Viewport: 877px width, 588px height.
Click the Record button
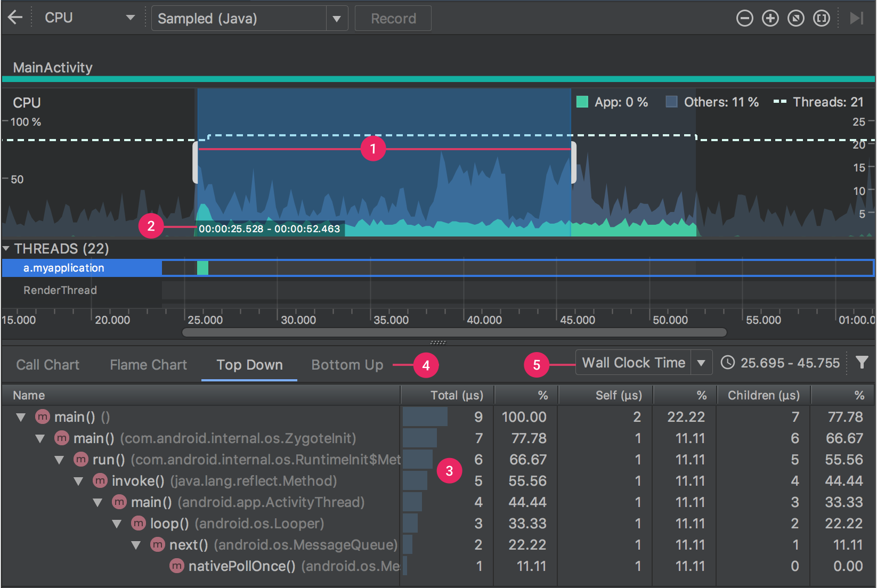pos(393,18)
